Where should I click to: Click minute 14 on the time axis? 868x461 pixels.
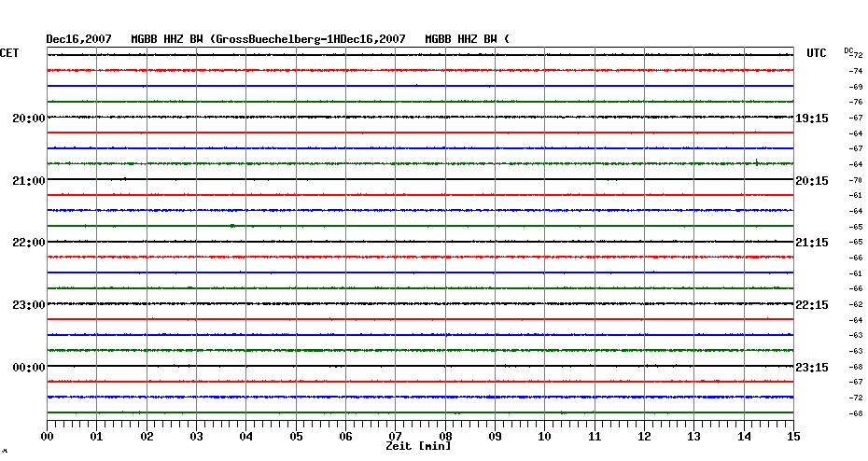(744, 437)
